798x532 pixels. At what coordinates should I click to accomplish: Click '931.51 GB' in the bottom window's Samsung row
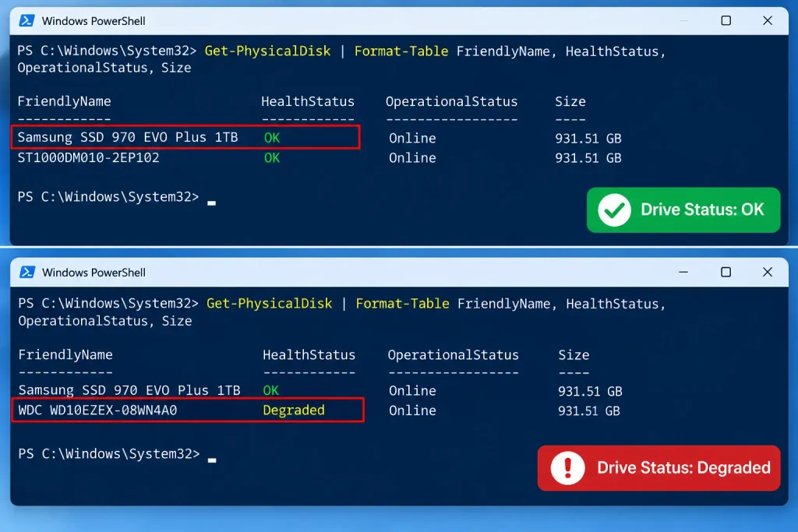[590, 391]
